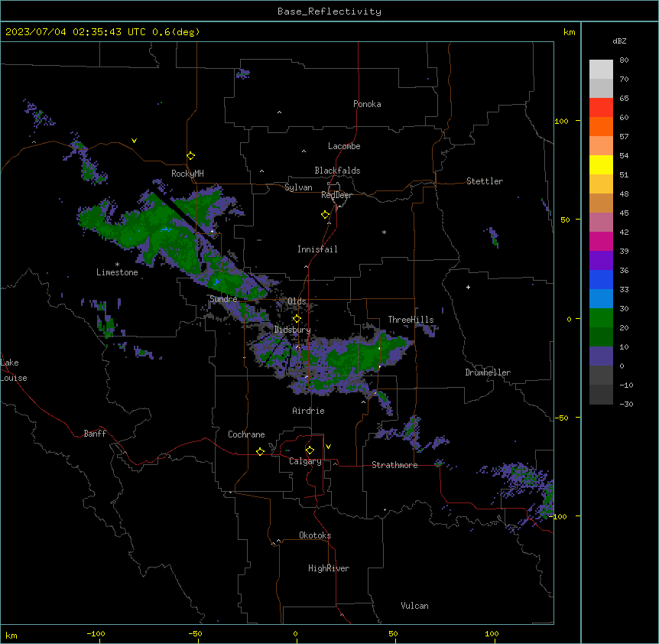This screenshot has height=644, width=659.
Task: Select the Limestone label
Action: 117,272
